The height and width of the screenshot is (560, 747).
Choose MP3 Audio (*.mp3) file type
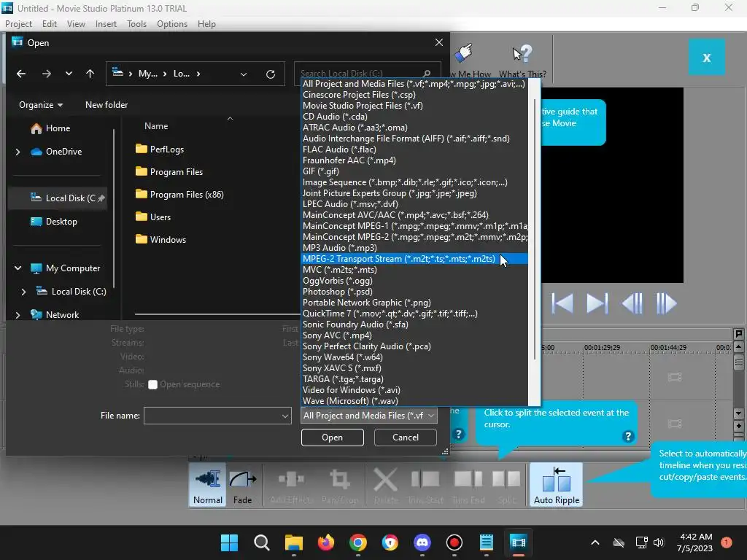point(414,248)
